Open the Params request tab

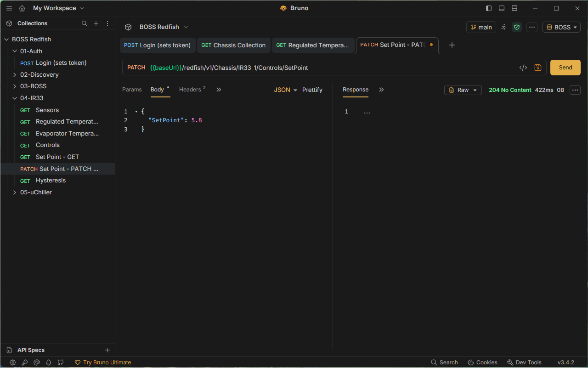tap(132, 90)
